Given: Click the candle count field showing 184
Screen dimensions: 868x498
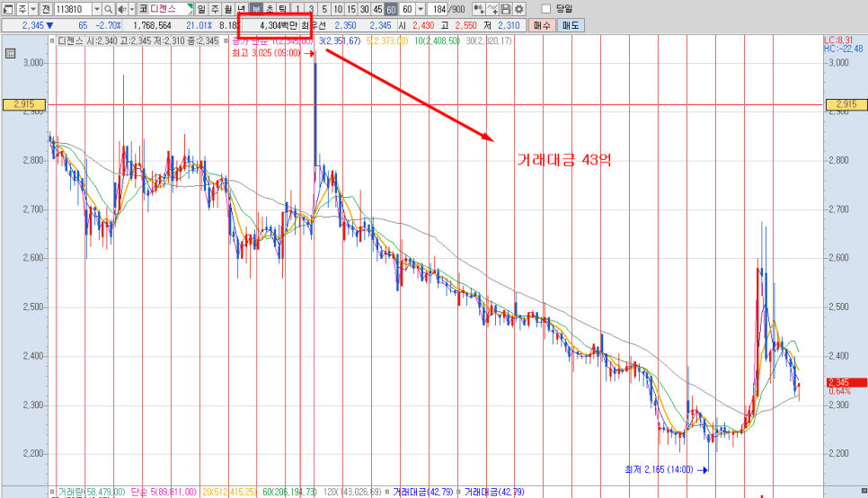Looking at the screenshot, I should point(438,9).
